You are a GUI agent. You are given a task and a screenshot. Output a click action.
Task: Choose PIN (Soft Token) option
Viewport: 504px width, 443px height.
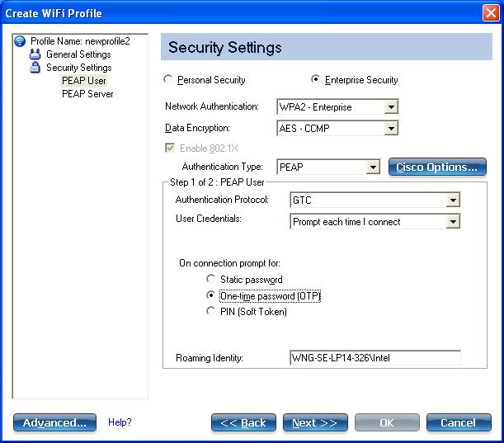[x=210, y=311]
